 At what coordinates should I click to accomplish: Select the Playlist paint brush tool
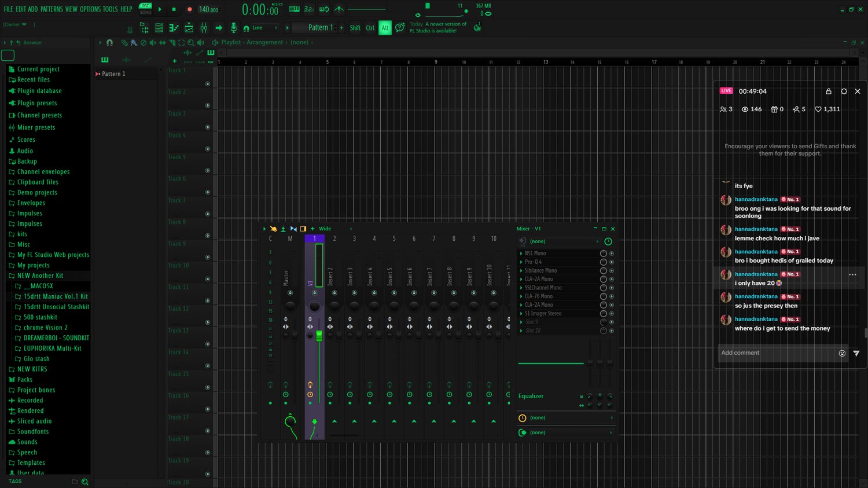point(134,42)
